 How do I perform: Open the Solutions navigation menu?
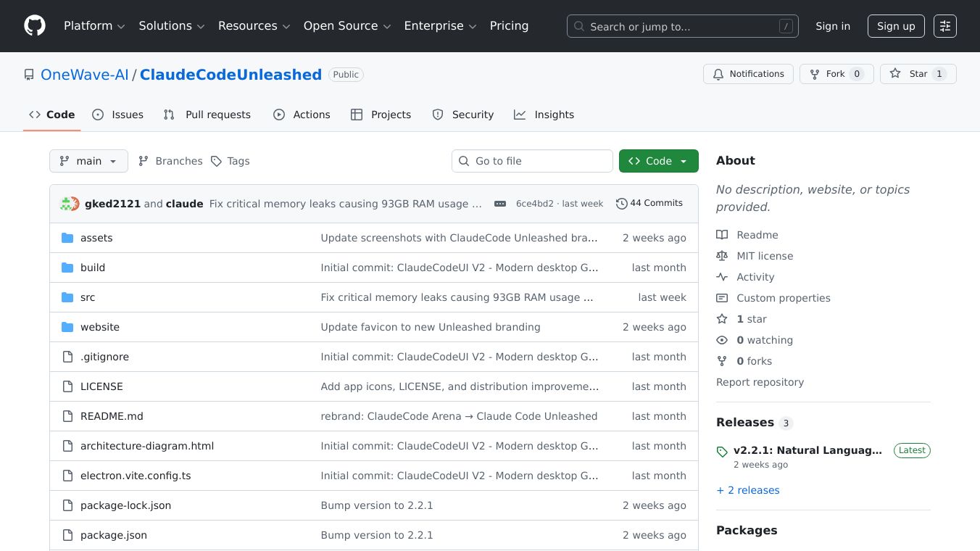pos(172,26)
